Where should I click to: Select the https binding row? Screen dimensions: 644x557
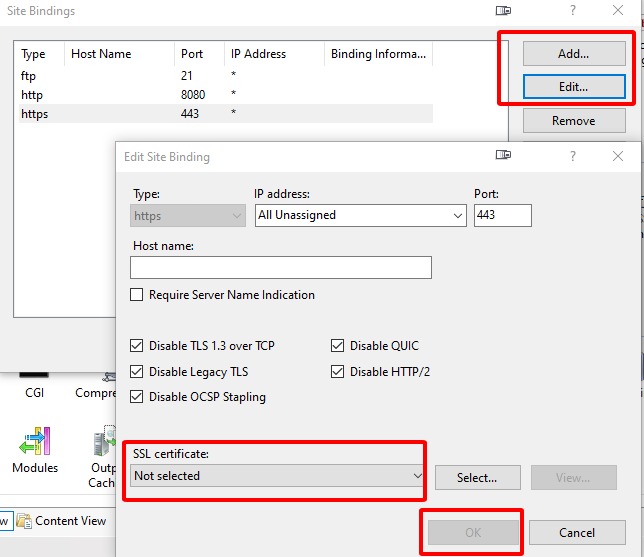(224, 114)
